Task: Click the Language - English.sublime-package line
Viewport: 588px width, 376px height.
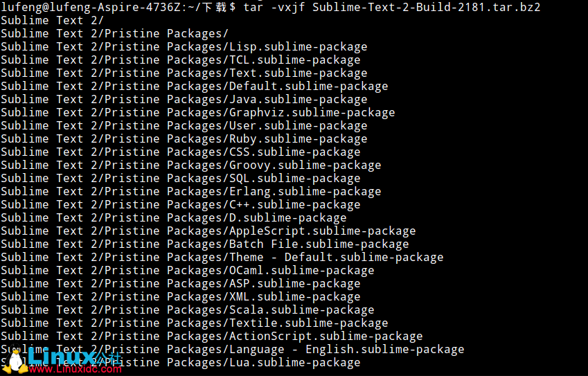Action: (346, 349)
